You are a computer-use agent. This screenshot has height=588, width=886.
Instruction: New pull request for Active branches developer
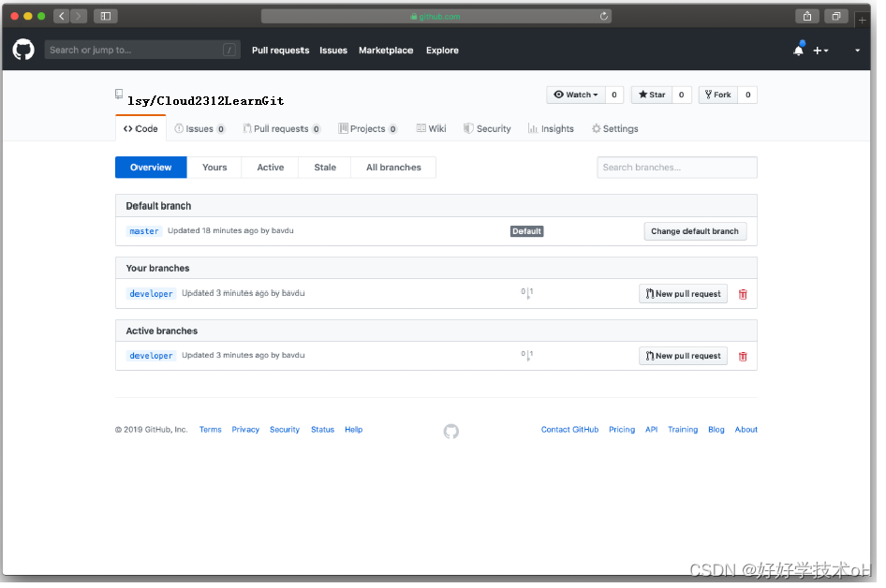[683, 356]
